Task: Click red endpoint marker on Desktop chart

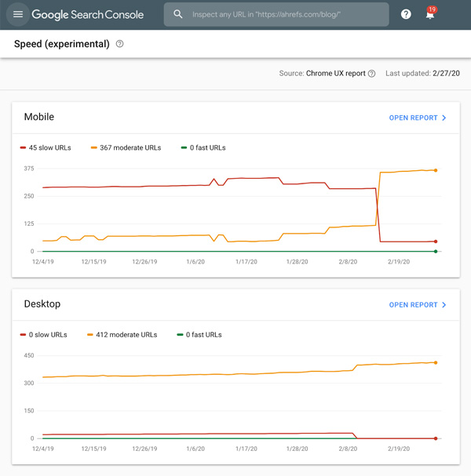Action: tap(436, 438)
